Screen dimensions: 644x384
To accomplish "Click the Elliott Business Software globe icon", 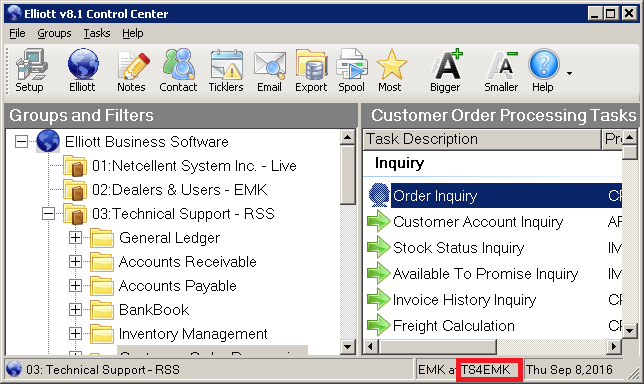I will point(48,141).
